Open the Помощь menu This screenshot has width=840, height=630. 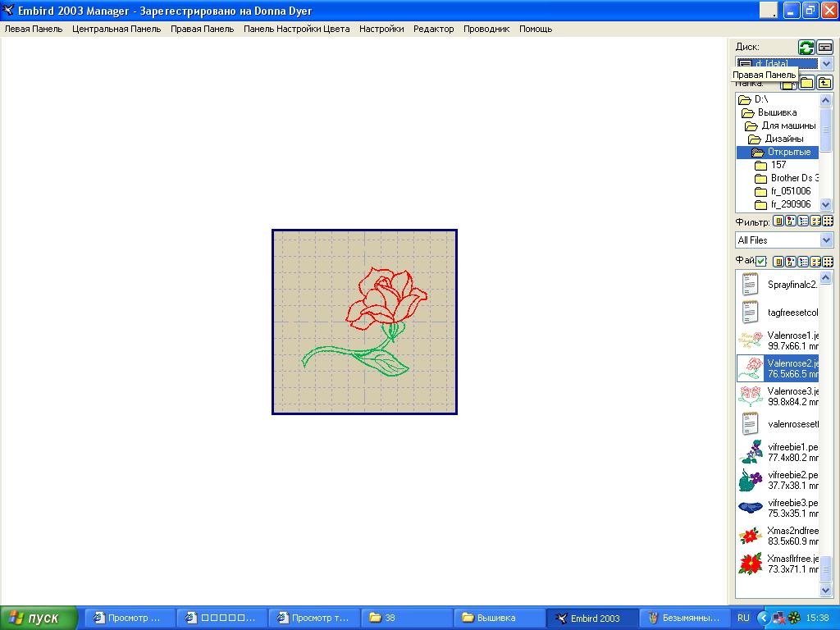tap(535, 29)
